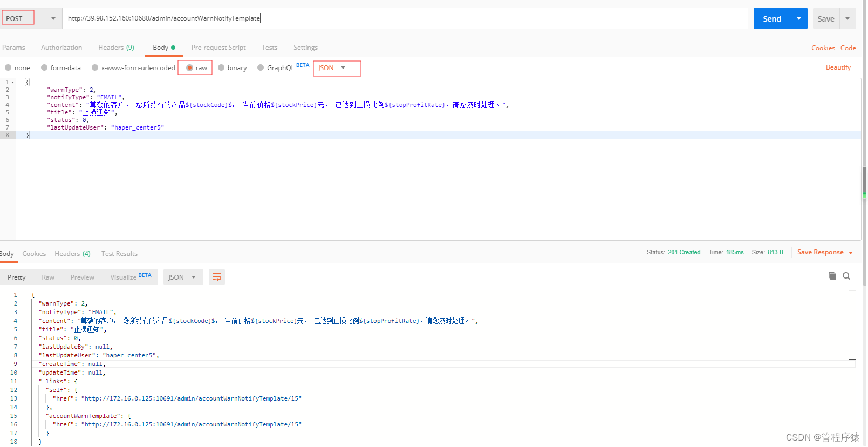868x447 pixels.
Task: Send the POST request
Action: coord(772,18)
